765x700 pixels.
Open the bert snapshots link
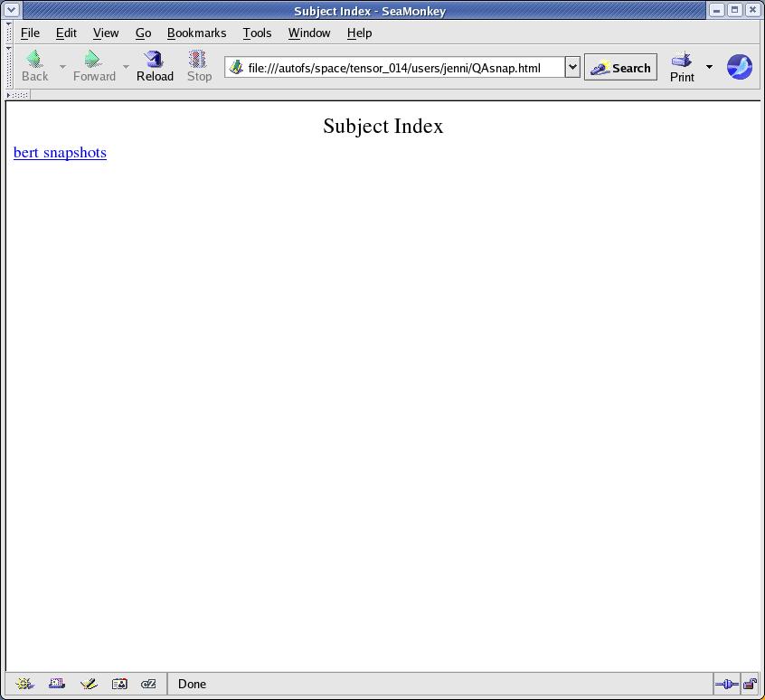tap(60, 152)
